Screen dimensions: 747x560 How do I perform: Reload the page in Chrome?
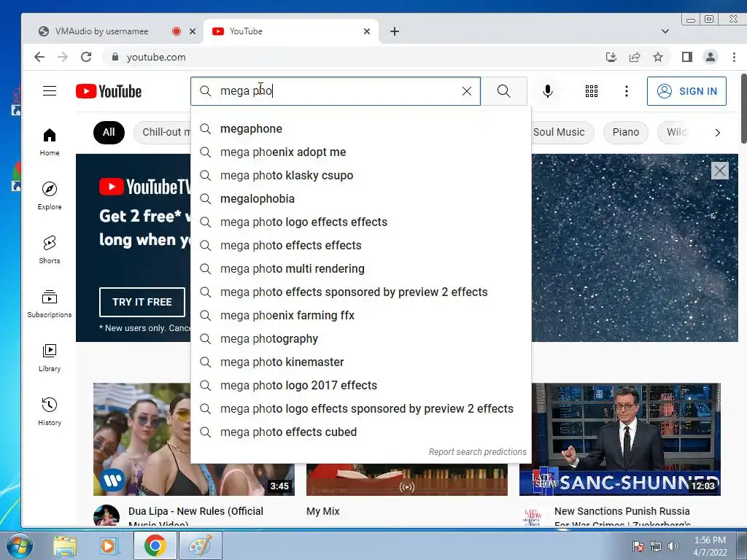[x=86, y=57]
